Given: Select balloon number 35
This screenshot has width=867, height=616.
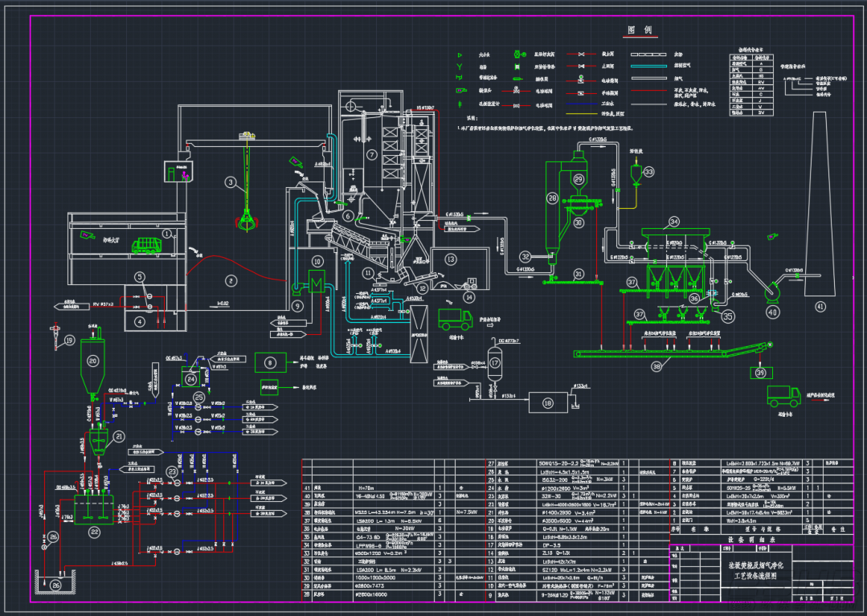Looking at the screenshot, I should point(728,316).
